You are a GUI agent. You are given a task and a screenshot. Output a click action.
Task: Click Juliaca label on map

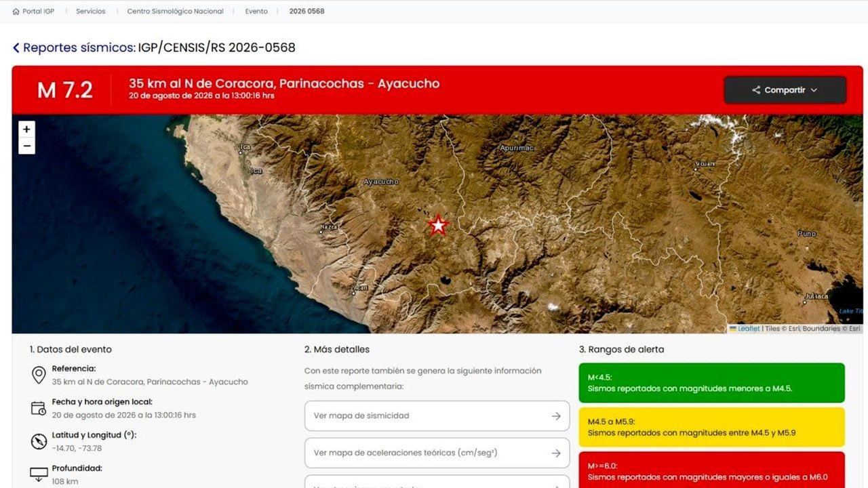pos(816,296)
